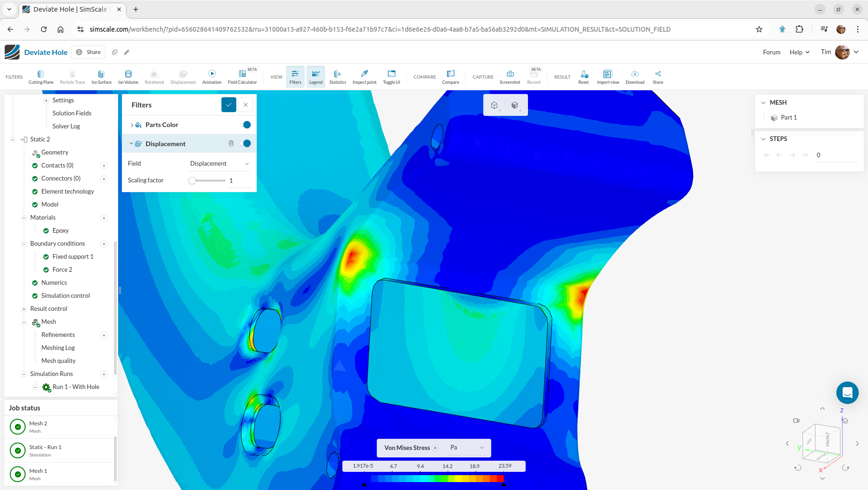Capture a Screenshot of the result
This screenshot has height=490, width=868.
point(510,77)
